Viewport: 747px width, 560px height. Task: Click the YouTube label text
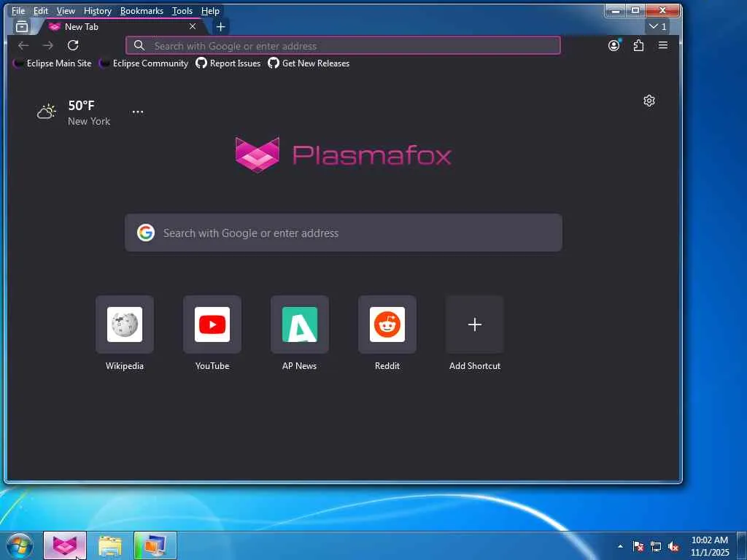point(212,366)
